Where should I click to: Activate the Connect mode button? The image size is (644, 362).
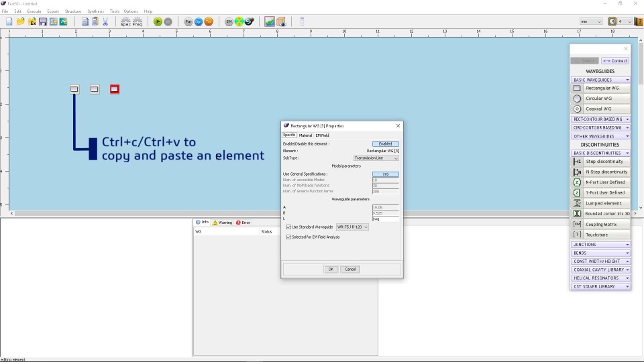(615, 61)
